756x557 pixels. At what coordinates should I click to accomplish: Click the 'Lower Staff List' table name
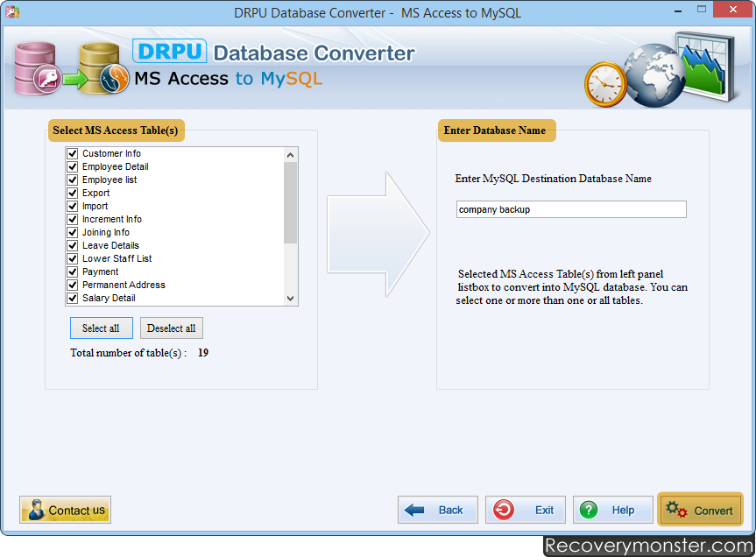click(117, 258)
